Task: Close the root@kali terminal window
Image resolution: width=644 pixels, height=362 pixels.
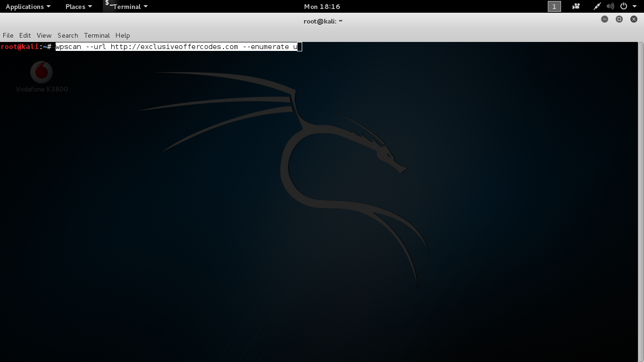Action: tap(634, 19)
